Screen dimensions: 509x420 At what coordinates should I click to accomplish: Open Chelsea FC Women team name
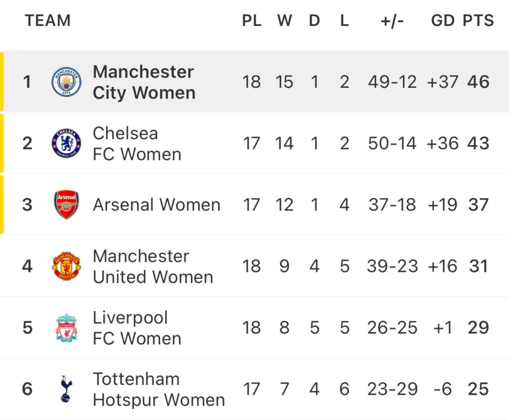coord(137,144)
